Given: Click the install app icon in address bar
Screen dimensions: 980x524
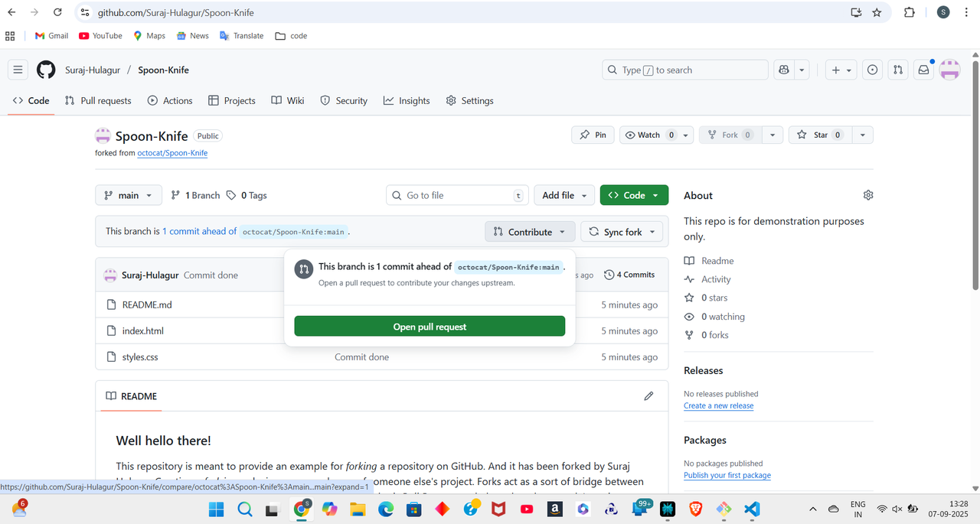Looking at the screenshot, I should [856, 12].
